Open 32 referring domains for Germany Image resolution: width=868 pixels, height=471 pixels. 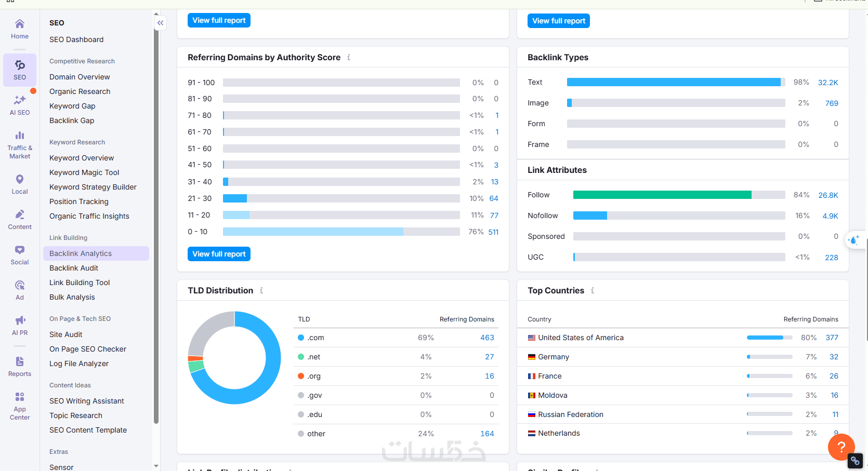pos(834,357)
